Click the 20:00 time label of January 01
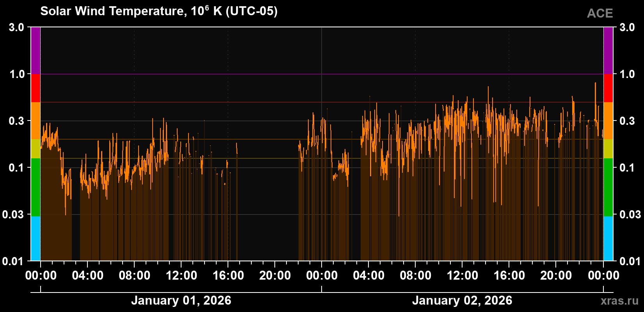Viewport: 644px width, 312px height. point(275,276)
